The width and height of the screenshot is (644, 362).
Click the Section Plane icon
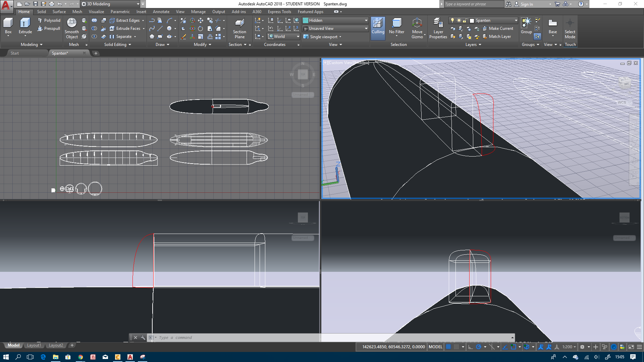pos(239,23)
